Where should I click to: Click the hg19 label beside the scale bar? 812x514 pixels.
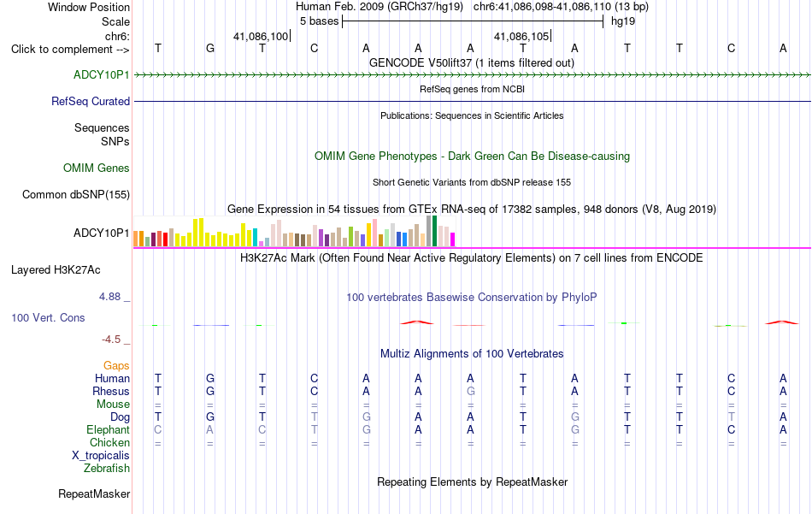tap(623, 21)
